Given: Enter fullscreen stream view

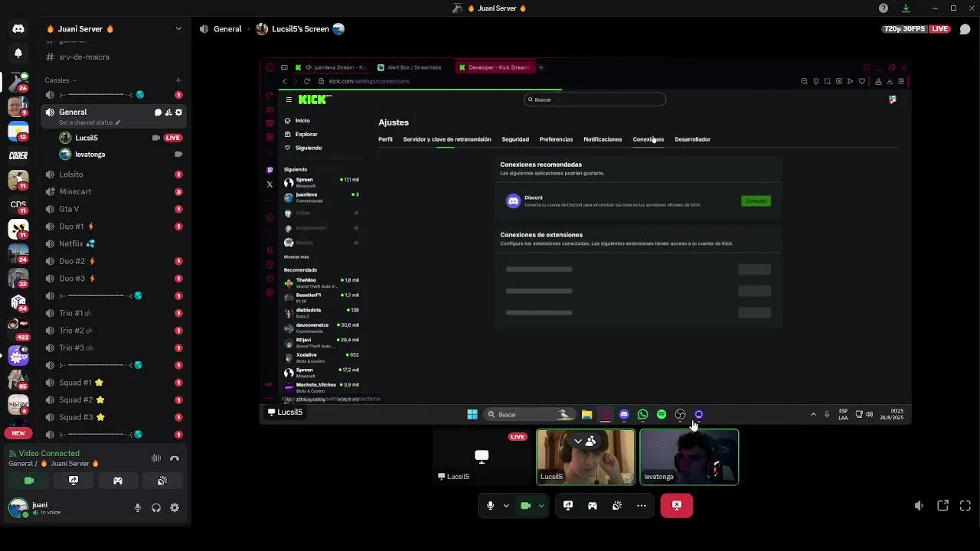Looking at the screenshot, I should tap(965, 506).
